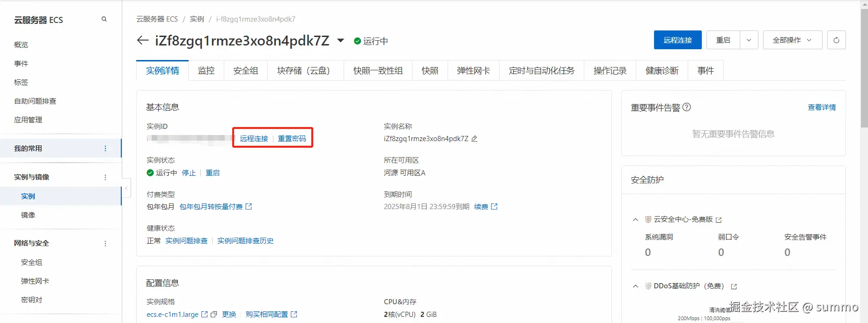This screenshot has height=323, width=868.
Task: Select 弹性网卡 in the sidebar
Action: (x=35, y=281)
